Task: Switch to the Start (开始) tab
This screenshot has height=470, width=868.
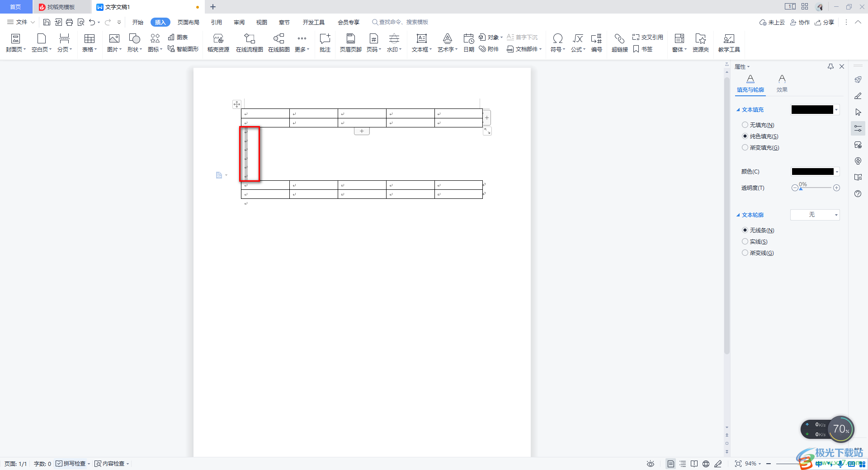Action: point(138,22)
